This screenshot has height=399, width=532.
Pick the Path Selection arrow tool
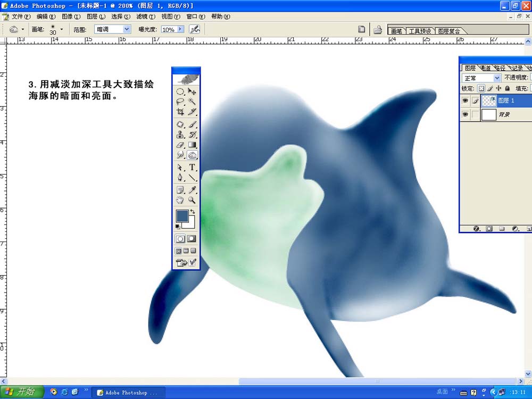180,167
